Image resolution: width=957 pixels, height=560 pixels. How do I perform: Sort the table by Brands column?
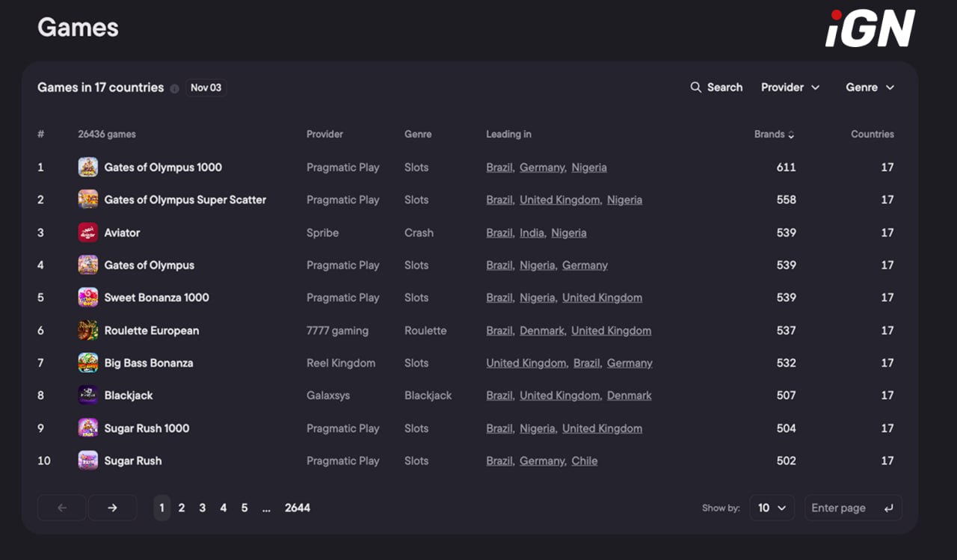point(774,135)
